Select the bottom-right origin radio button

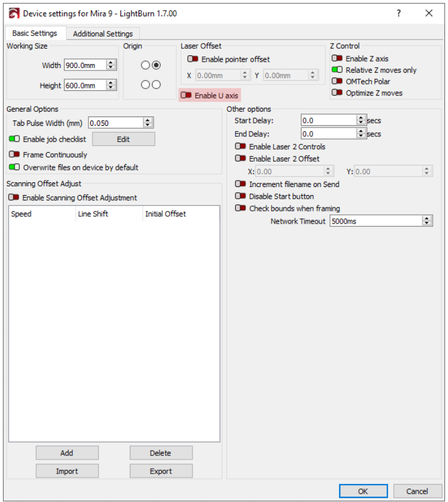click(x=156, y=85)
